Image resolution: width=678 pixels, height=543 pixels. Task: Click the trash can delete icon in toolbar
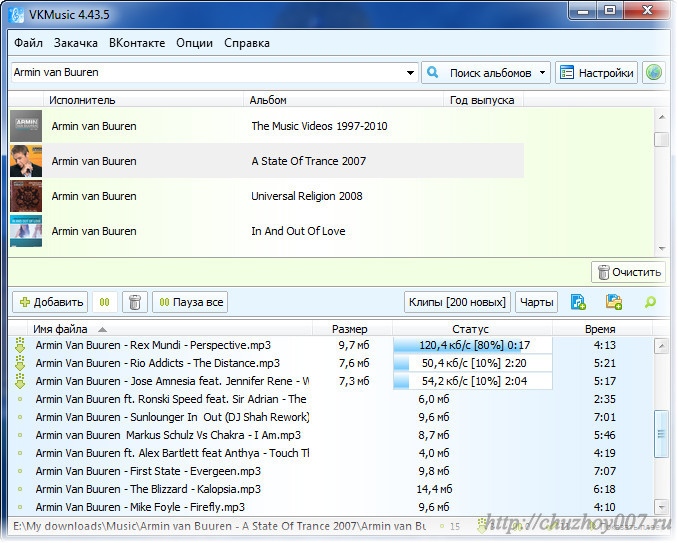point(134,302)
